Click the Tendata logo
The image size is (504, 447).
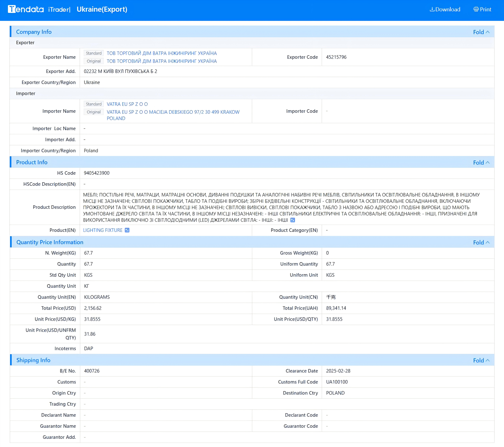pos(26,9)
